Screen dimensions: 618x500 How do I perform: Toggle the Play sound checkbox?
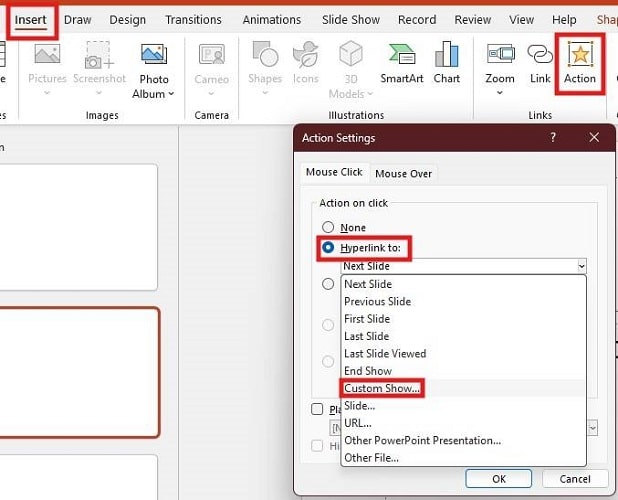click(317, 409)
